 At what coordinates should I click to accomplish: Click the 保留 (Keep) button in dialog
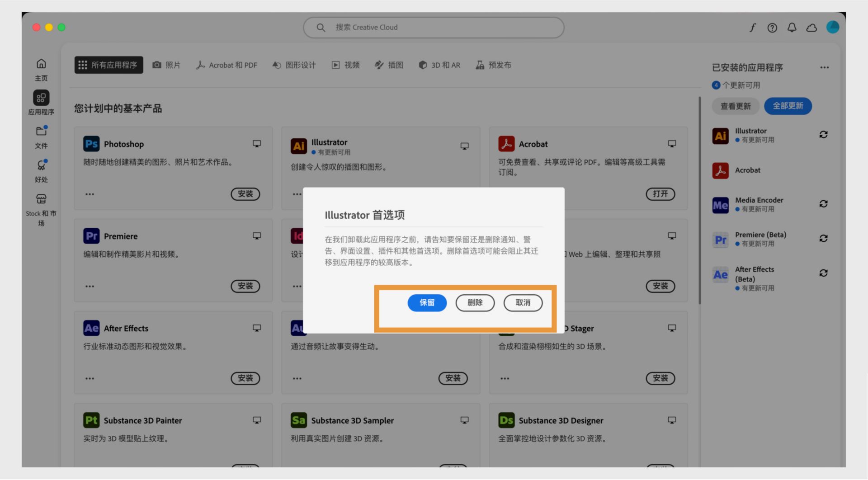click(x=427, y=303)
